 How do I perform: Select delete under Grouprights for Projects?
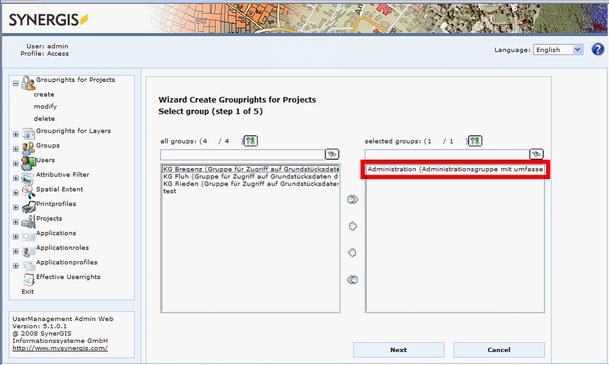click(44, 118)
